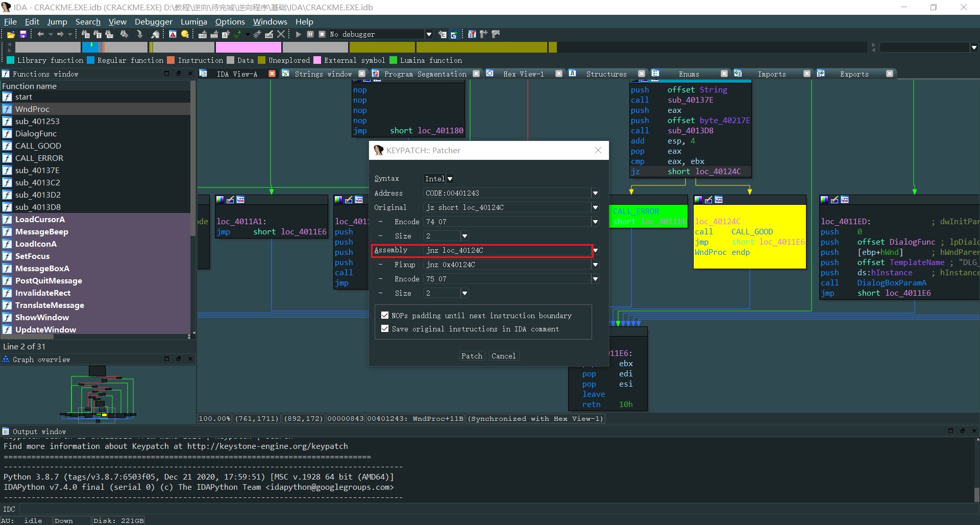Click the red warning triangle toolbar icon

pos(173,34)
